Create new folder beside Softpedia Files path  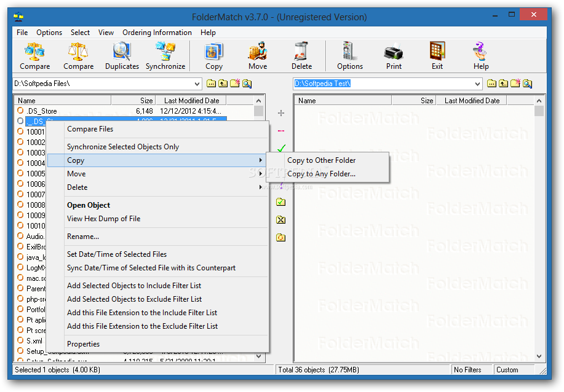235,84
